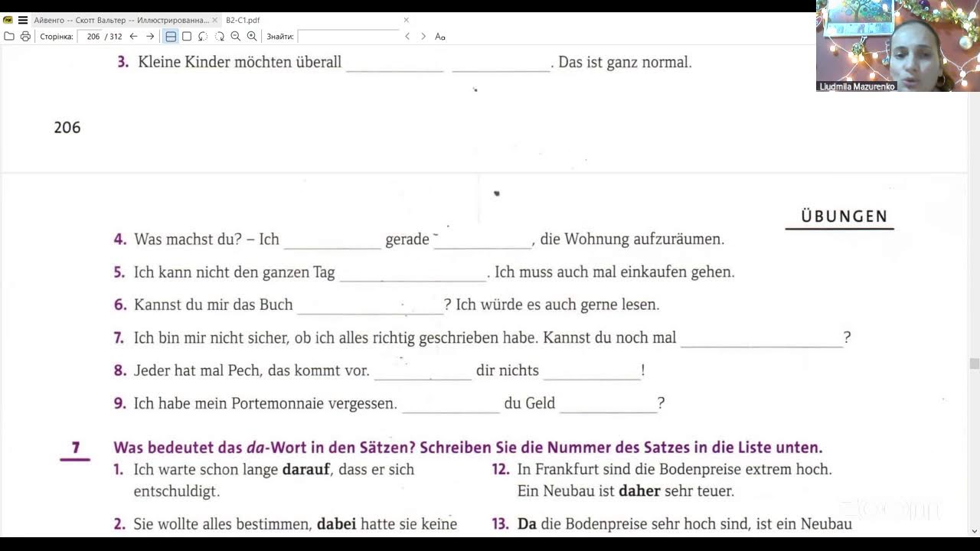Click the bold word daher
The image size is (980, 551).
pyautogui.click(x=639, y=491)
